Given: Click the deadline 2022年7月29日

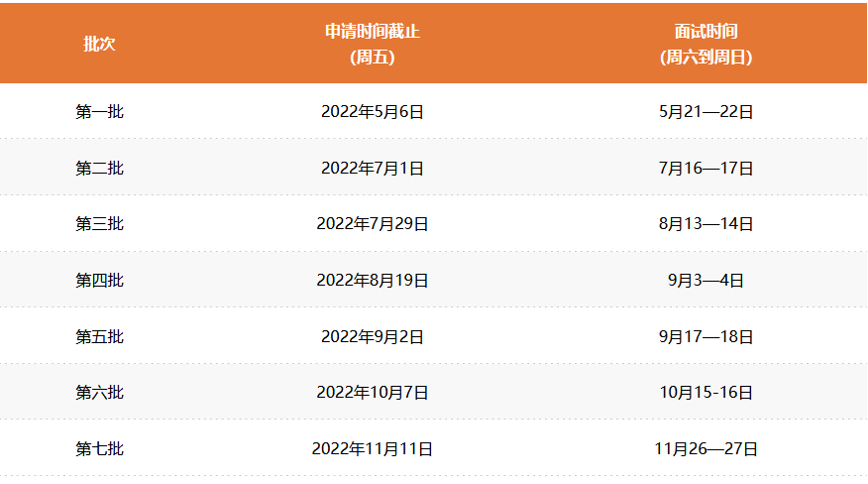Looking at the screenshot, I should (x=373, y=224).
